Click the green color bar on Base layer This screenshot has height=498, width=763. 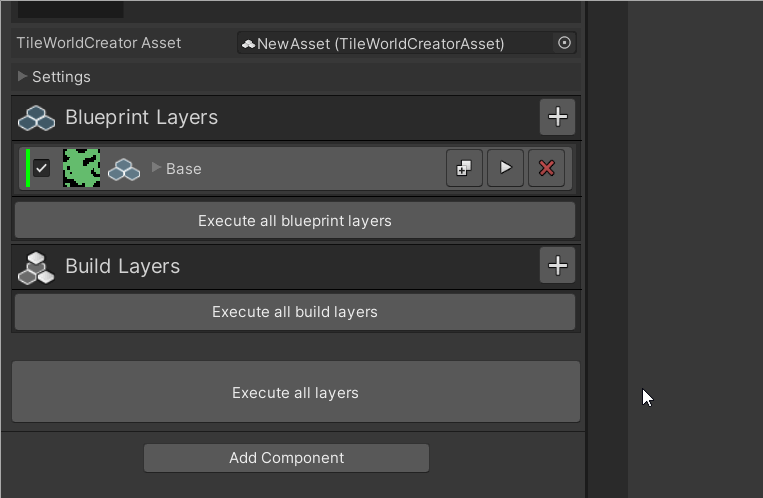pyautogui.click(x=27, y=168)
